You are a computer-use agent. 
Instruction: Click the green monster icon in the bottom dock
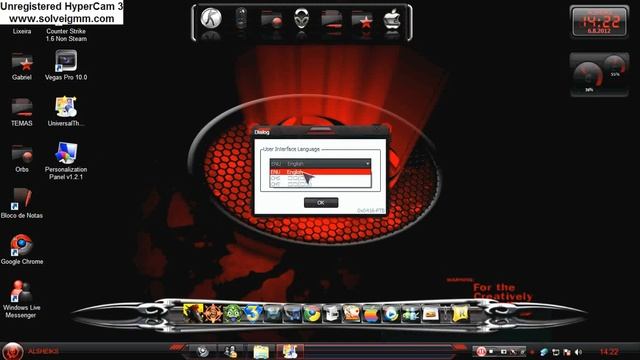pos(233,314)
